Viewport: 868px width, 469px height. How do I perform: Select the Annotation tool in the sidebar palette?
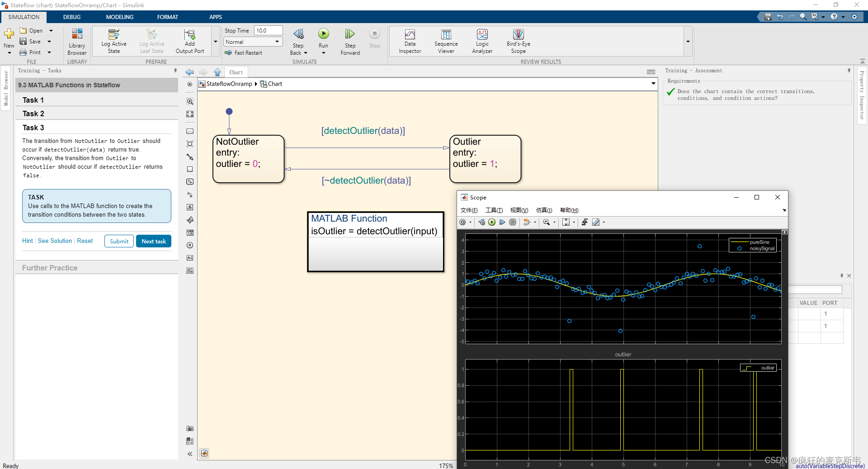[x=190, y=258]
